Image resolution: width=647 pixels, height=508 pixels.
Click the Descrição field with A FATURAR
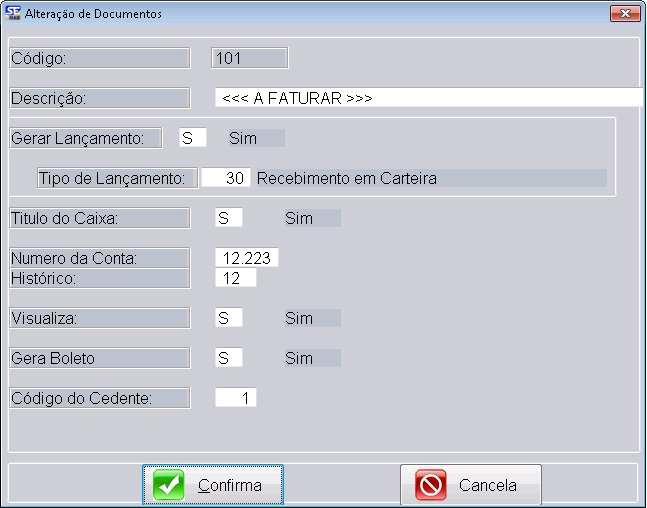(x=428, y=98)
